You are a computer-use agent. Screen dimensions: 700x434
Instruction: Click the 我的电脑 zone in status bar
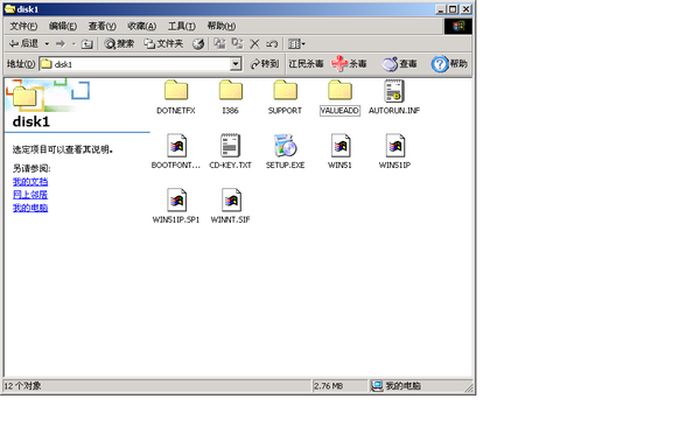pyautogui.click(x=396, y=386)
